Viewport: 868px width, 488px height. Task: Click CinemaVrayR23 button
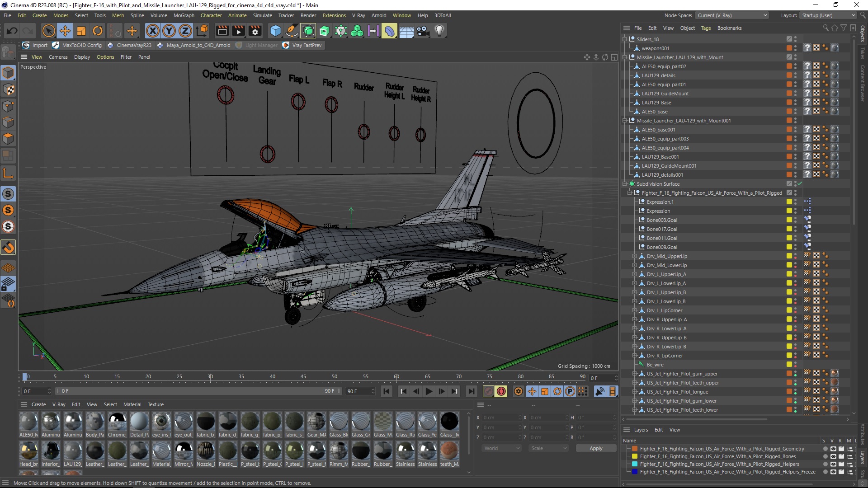coord(129,45)
